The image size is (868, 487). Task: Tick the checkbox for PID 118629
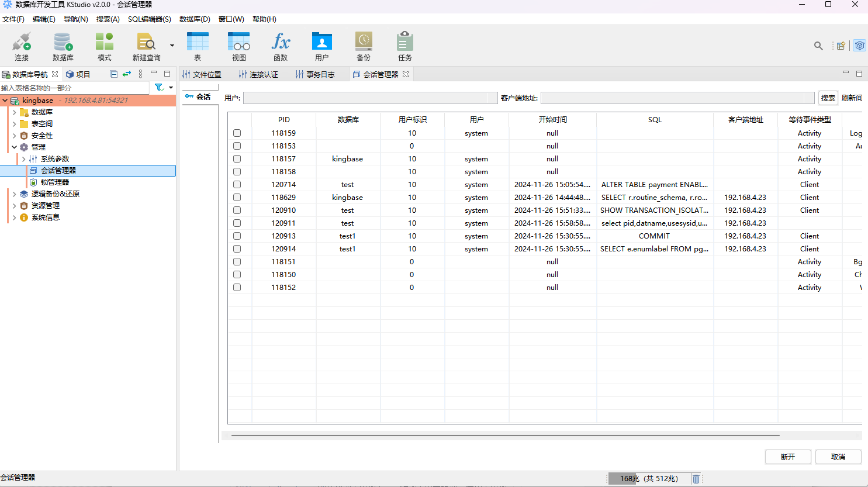(x=237, y=198)
